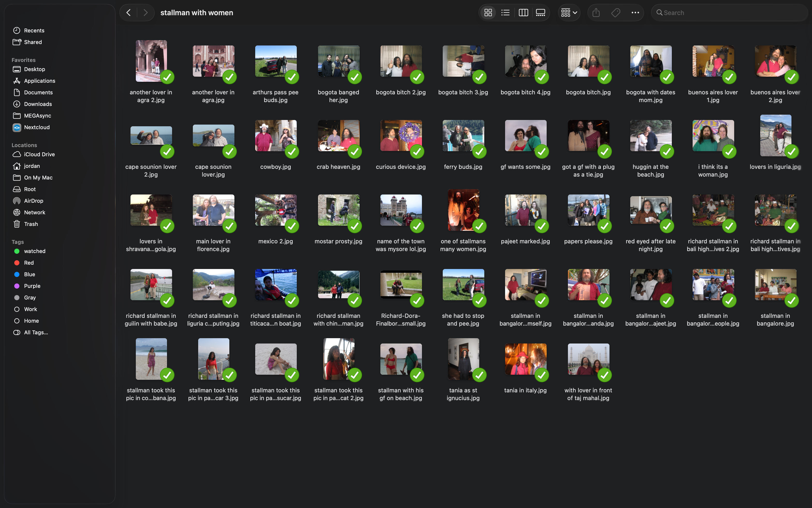The width and height of the screenshot is (812, 508).
Task: Select file name curious device.jpg
Action: (x=401, y=167)
